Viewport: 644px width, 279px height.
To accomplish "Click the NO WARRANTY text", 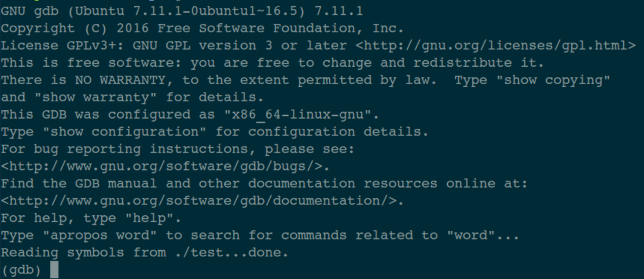I will point(120,80).
